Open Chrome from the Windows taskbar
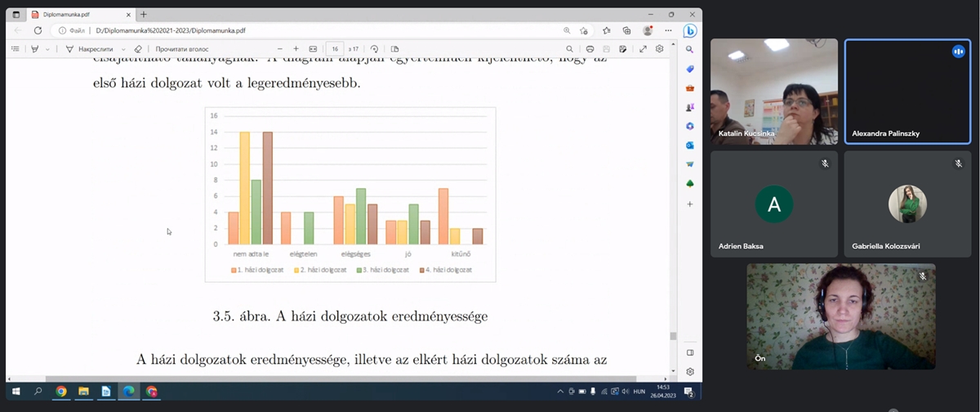 point(61,392)
